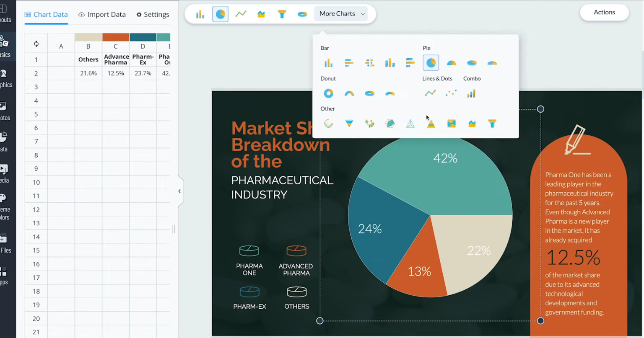This screenshot has width=644, height=338.
Task: Switch to the Import Data tab
Action: coord(102,14)
